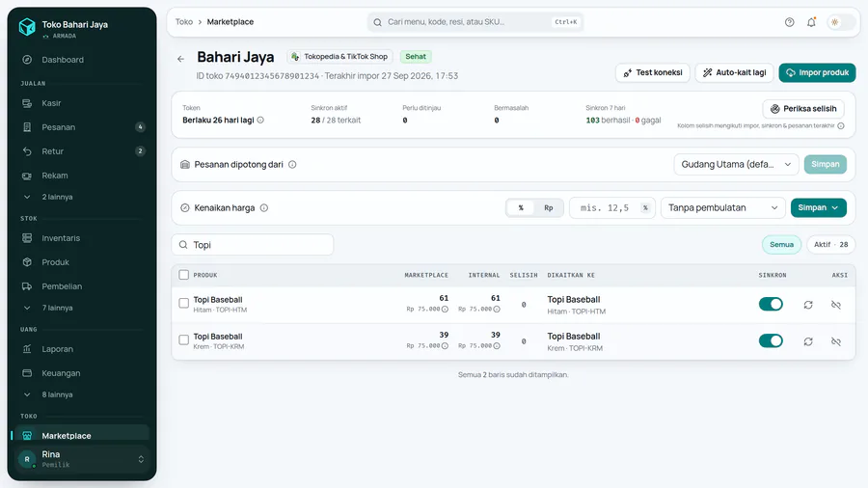Resync the Topi Baseball Hitam row
The width and height of the screenshot is (868, 488).
(808, 305)
